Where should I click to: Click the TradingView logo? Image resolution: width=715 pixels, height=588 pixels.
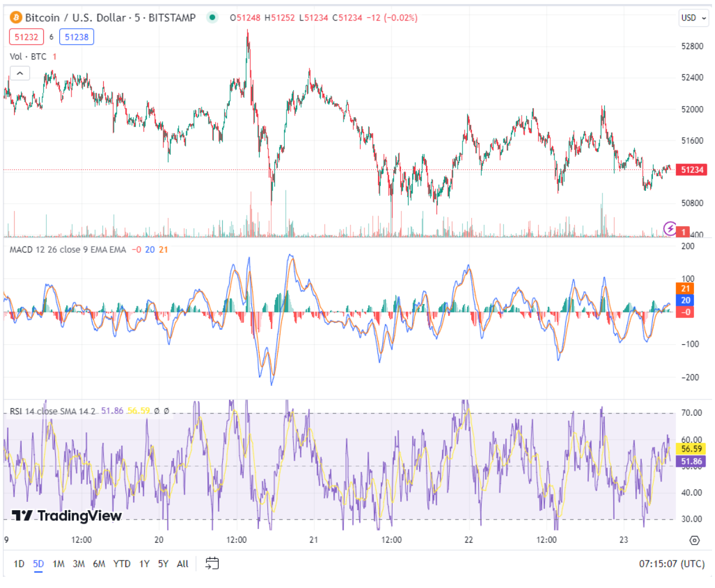point(67,515)
